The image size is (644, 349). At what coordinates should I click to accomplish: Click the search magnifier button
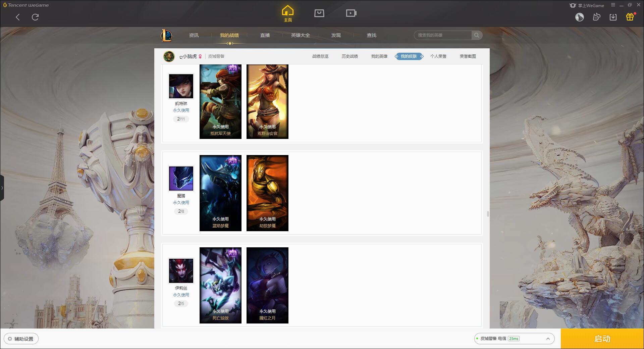pyautogui.click(x=477, y=35)
